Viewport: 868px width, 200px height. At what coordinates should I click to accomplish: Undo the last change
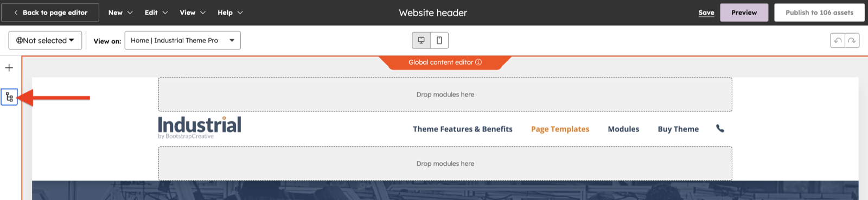(838, 41)
